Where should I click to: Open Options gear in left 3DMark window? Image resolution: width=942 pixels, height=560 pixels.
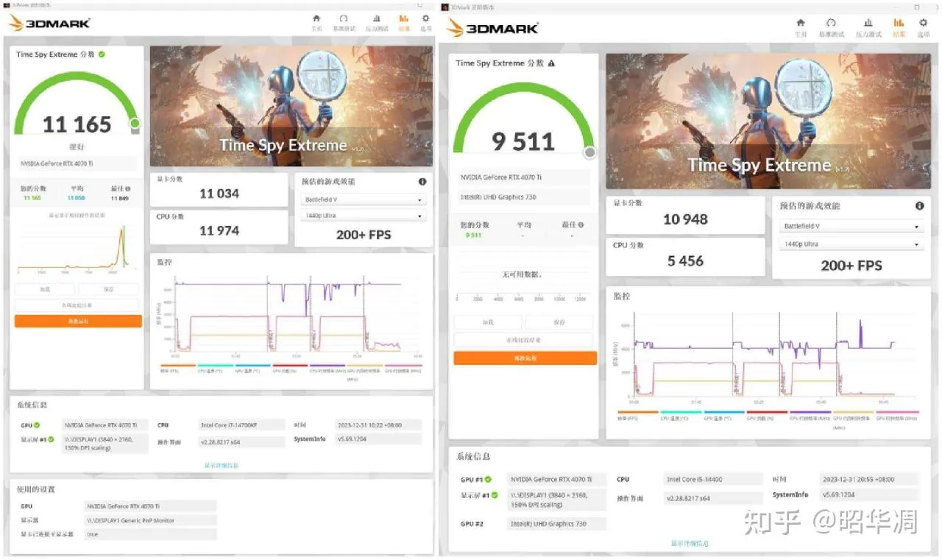425,22
